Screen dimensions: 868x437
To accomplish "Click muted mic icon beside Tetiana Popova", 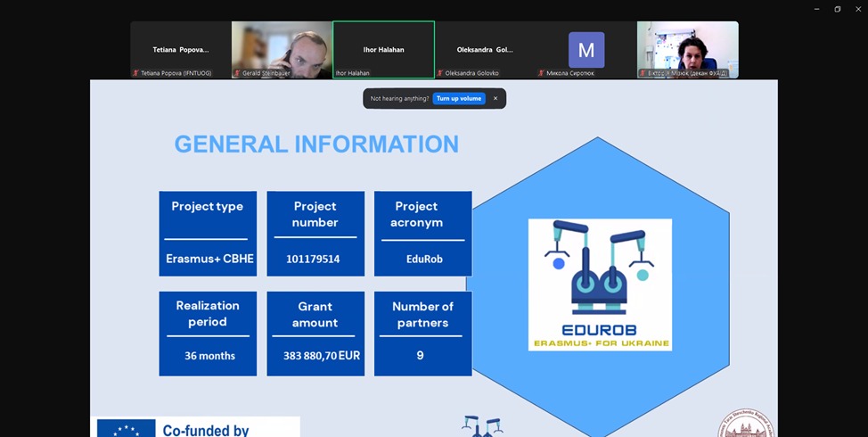I will coord(135,73).
